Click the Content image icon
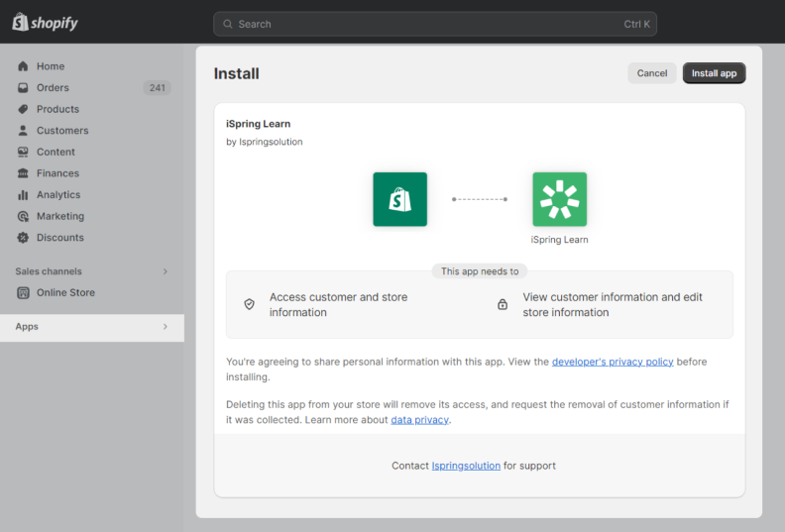Screen dimensions: 785x532 click(x=23, y=152)
